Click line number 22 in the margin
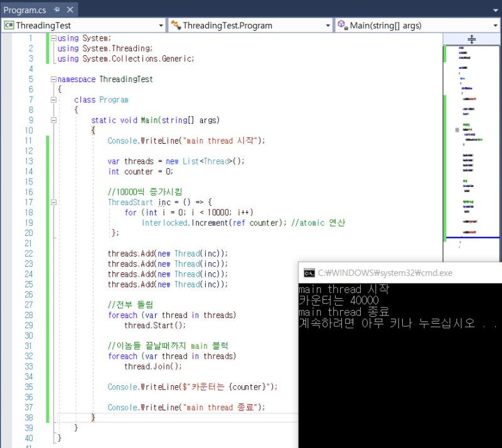Screen dimensions: 502x448 pyautogui.click(x=28, y=253)
